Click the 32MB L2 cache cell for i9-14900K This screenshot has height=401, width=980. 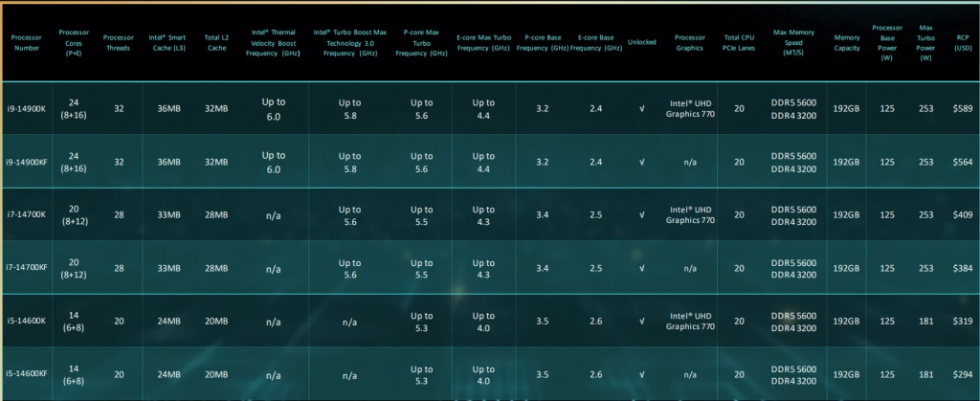216,109
